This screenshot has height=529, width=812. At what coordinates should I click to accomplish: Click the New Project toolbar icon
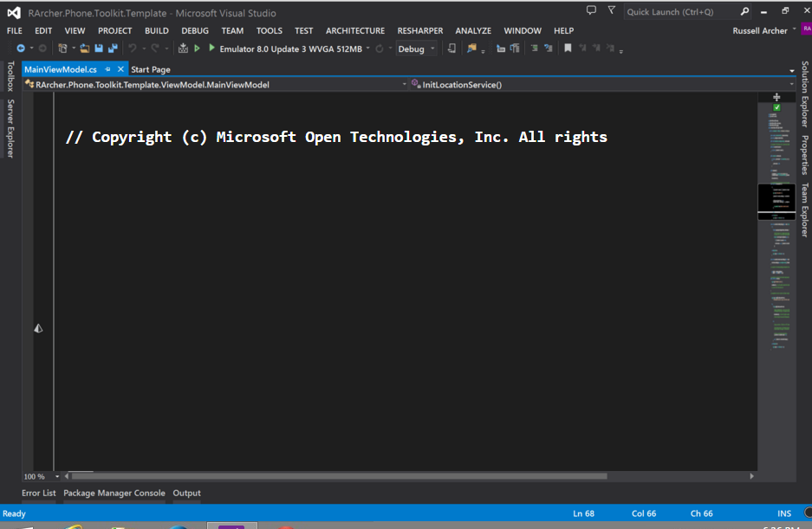(x=62, y=48)
